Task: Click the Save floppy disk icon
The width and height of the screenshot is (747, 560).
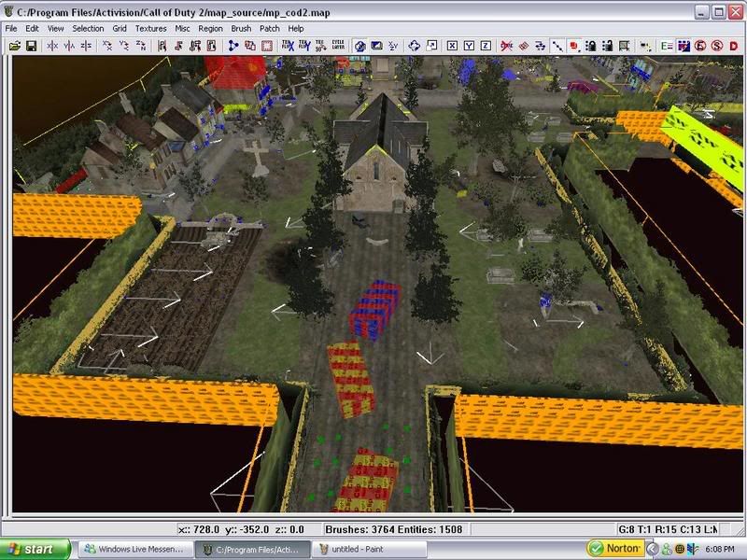Action: pos(31,45)
